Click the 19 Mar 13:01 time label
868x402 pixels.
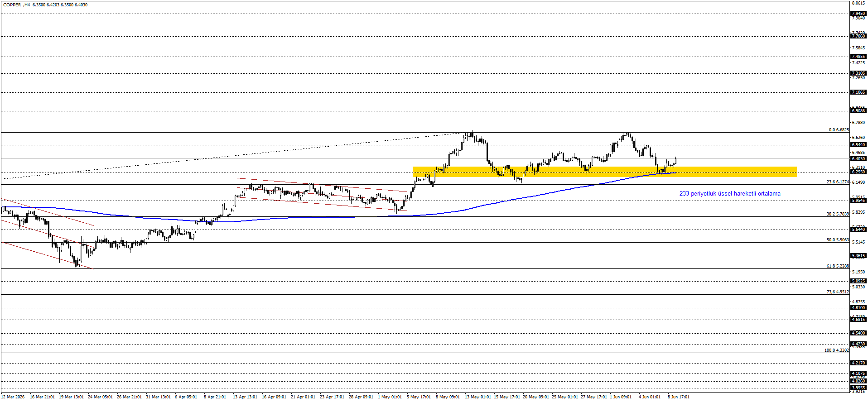[72, 397]
